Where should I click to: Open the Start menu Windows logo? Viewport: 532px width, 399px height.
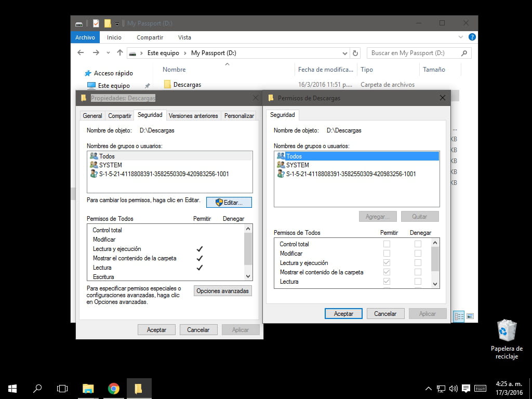(x=12, y=389)
